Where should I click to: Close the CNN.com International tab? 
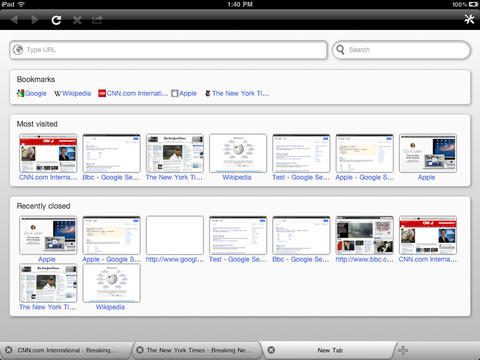9,350
